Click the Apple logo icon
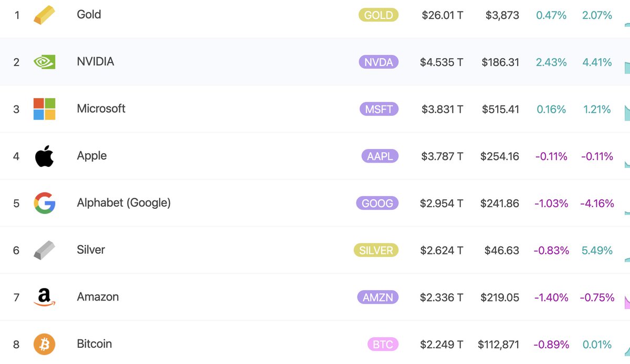630x364 pixels. pos(44,156)
